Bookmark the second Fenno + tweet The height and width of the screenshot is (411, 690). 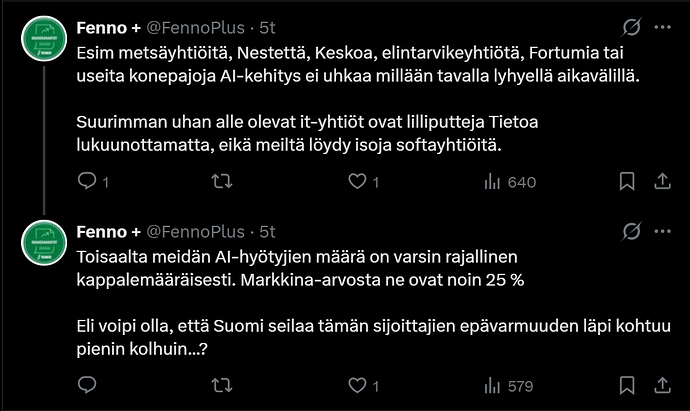[x=627, y=383]
